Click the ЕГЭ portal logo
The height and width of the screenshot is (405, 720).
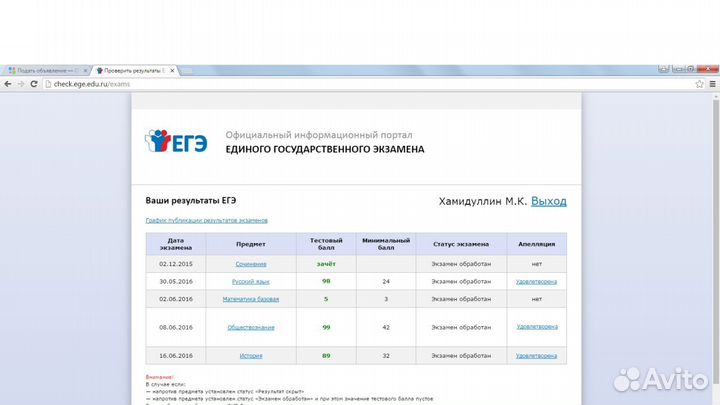tap(176, 141)
